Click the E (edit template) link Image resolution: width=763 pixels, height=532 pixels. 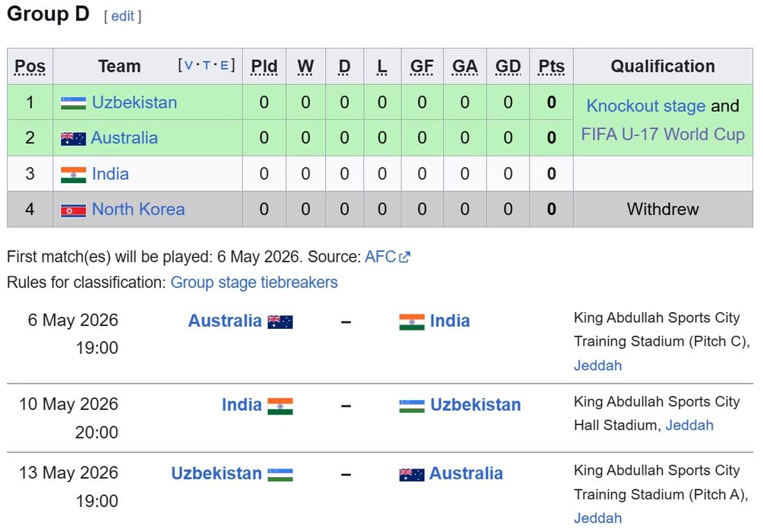[x=224, y=66]
